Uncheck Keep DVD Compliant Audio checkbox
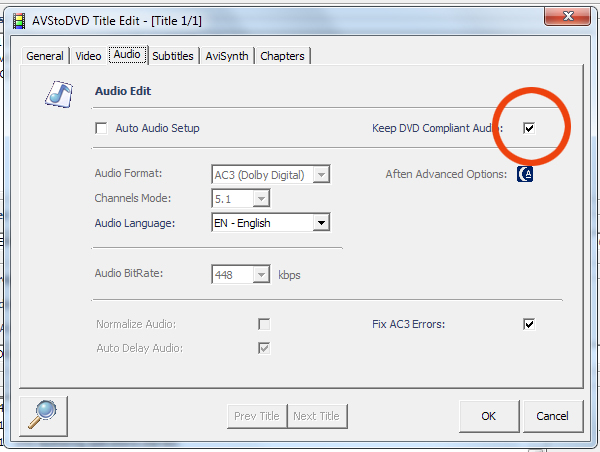 (529, 128)
